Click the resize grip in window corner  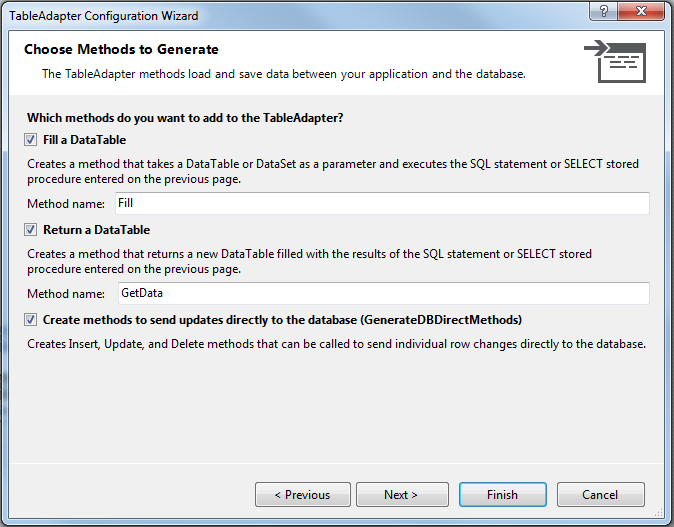659,512
